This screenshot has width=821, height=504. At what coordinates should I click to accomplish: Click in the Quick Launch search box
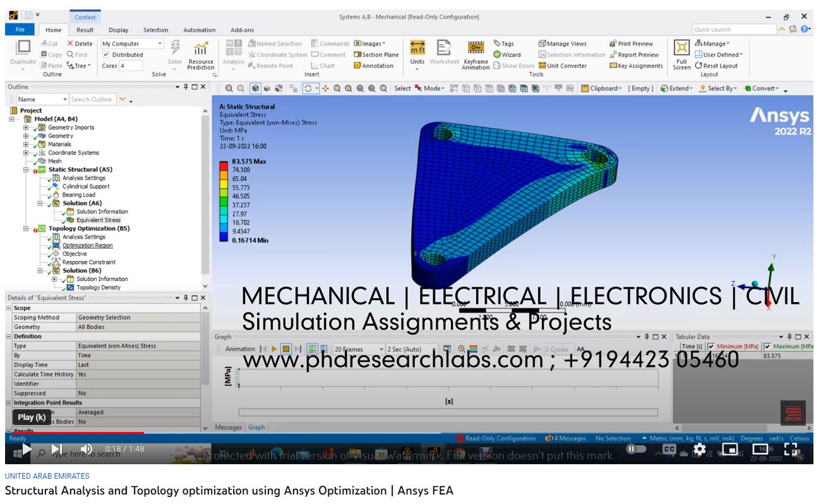733,30
